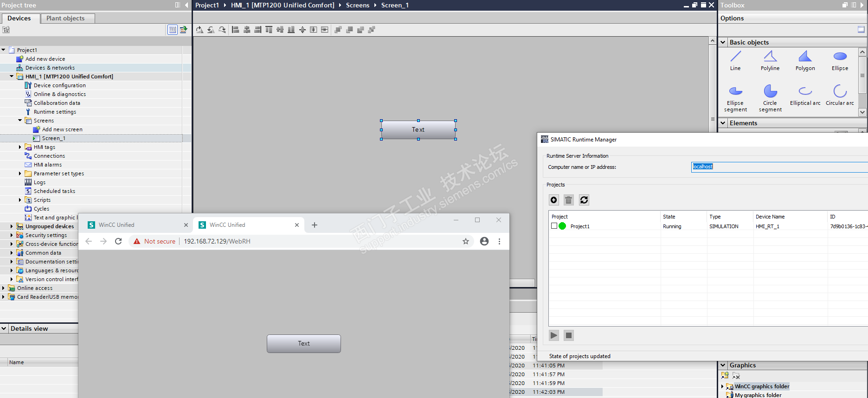Screen dimensions: 868x398
Task: Open the browser profile account icon
Action: [x=484, y=241]
